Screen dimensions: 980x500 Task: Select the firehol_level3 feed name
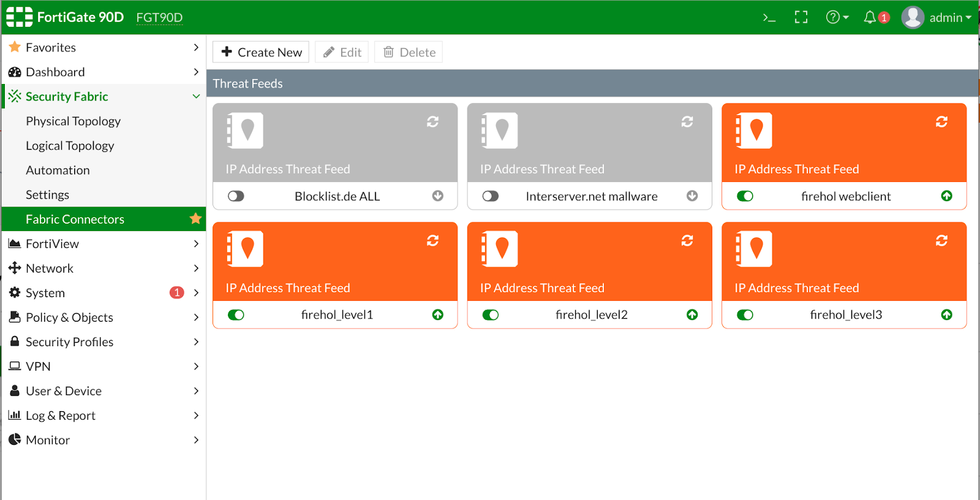point(846,314)
